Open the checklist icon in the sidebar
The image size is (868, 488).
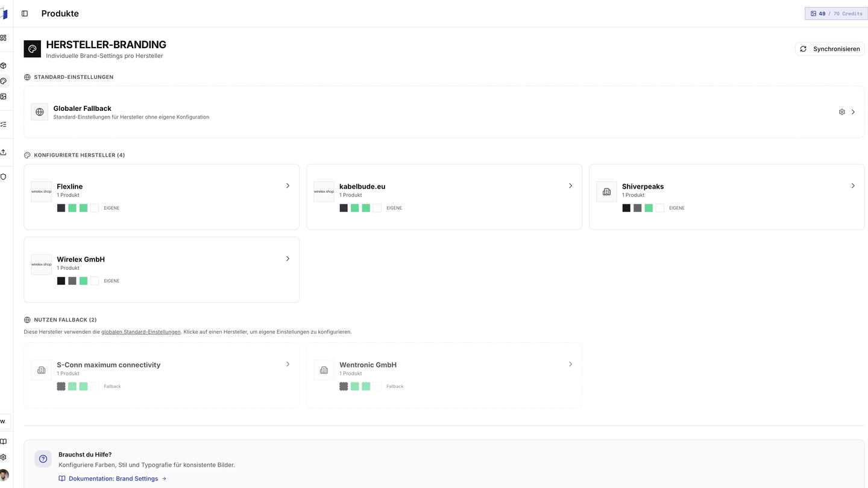[3, 124]
